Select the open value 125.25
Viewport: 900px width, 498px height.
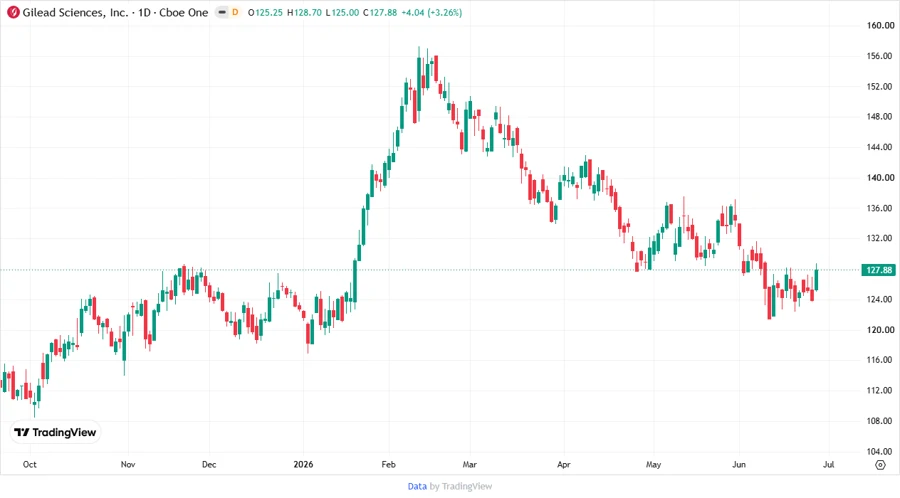[x=269, y=12]
